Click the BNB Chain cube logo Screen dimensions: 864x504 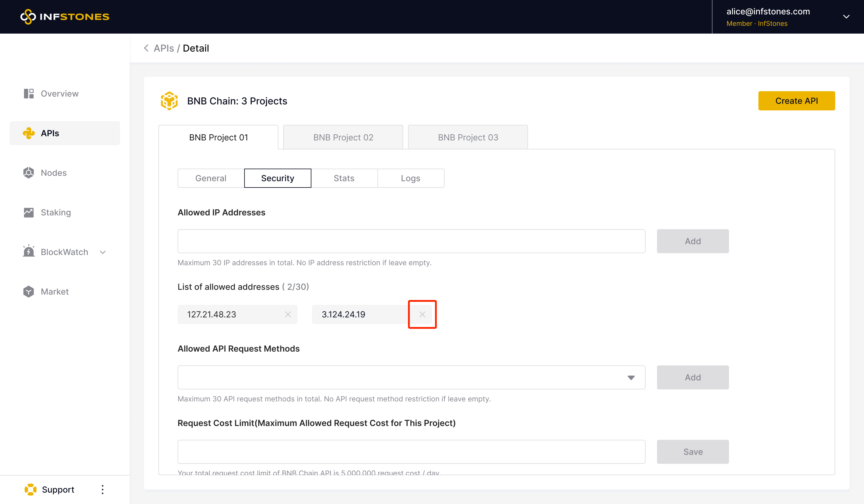pos(169,101)
